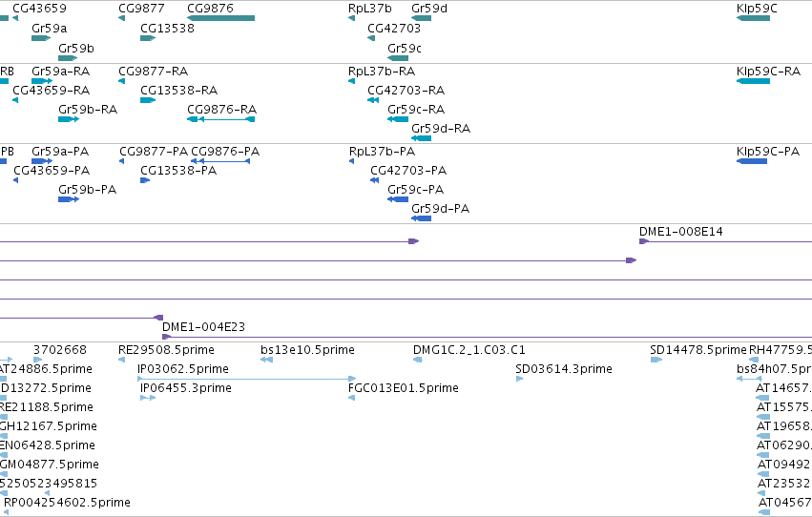The image size is (812, 517).
Task: Click the RH47759 EST label
Action: (781, 350)
